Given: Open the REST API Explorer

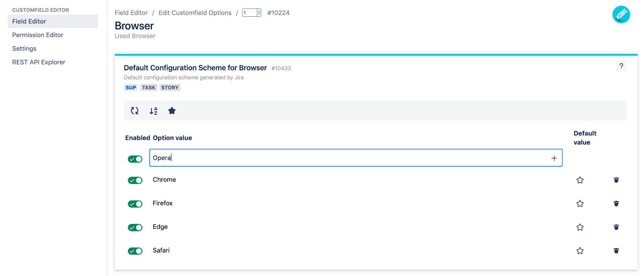Looking at the screenshot, I should [x=39, y=62].
